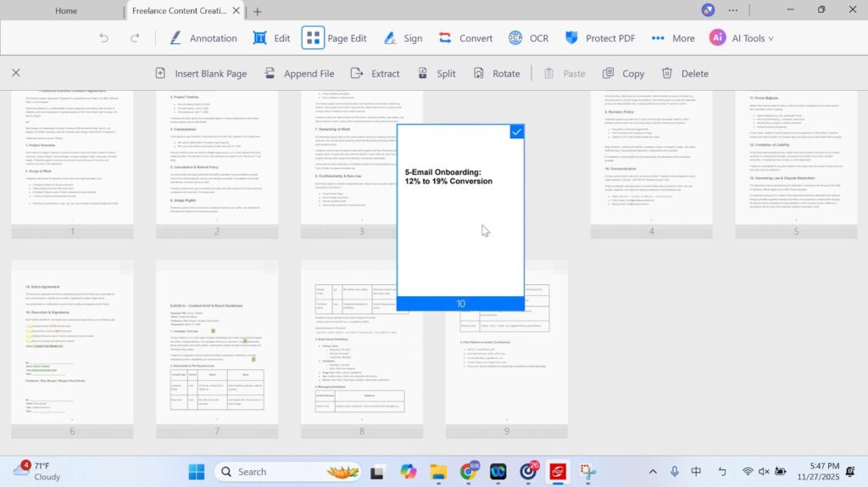Choose the Sign tool
Image resolution: width=868 pixels, height=487 pixels.
403,38
